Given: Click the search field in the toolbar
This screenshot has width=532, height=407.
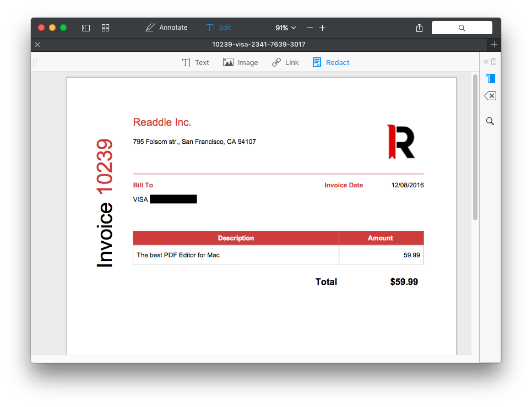Looking at the screenshot, I should pyautogui.click(x=462, y=28).
